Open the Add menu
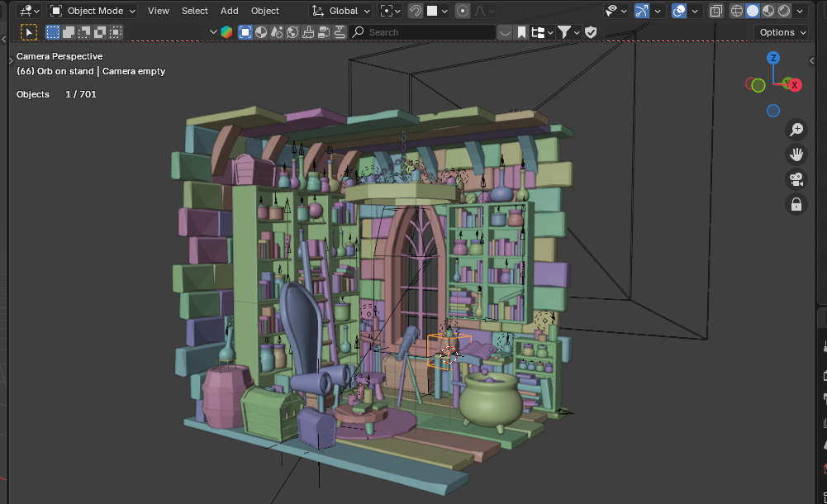 click(x=229, y=11)
